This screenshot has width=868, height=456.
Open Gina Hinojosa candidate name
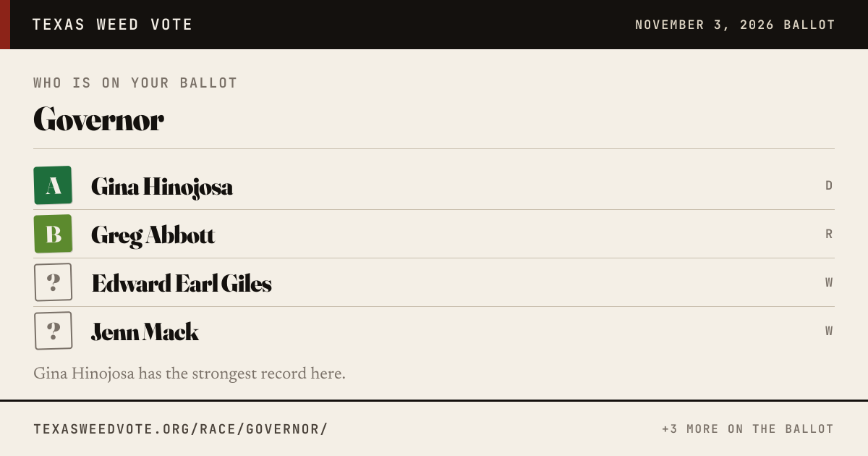point(162,187)
